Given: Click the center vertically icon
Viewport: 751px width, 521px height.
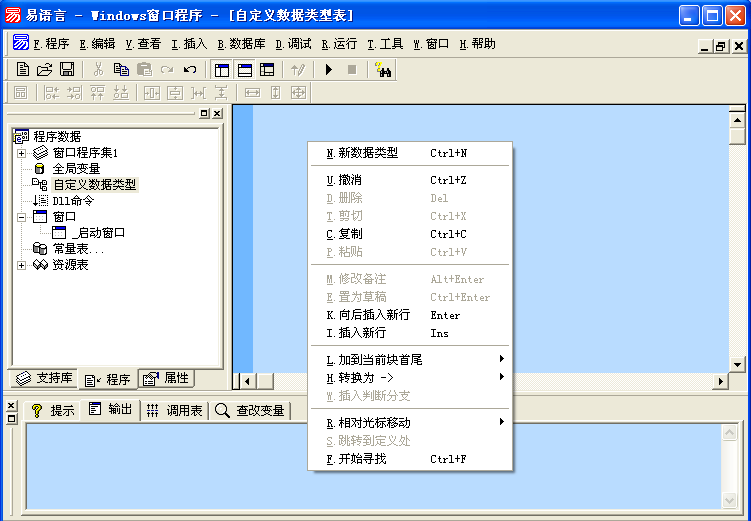Looking at the screenshot, I should click(x=175, y=92).
